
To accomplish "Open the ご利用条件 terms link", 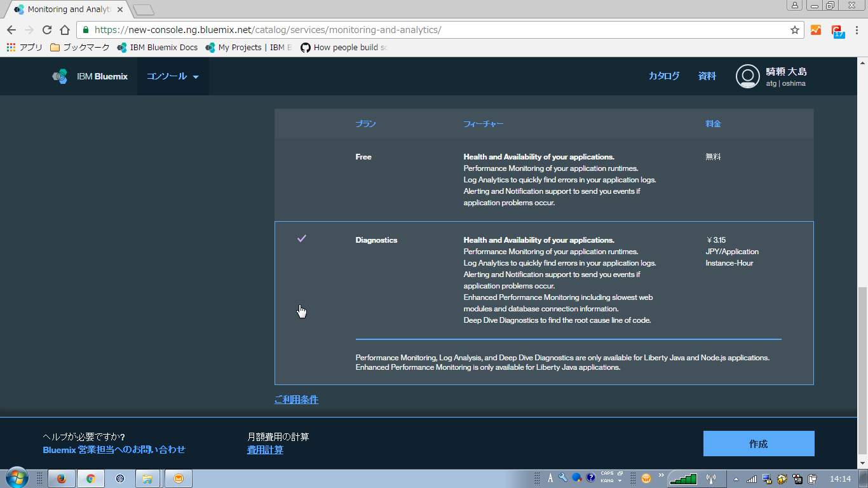I will pos(296,400).
